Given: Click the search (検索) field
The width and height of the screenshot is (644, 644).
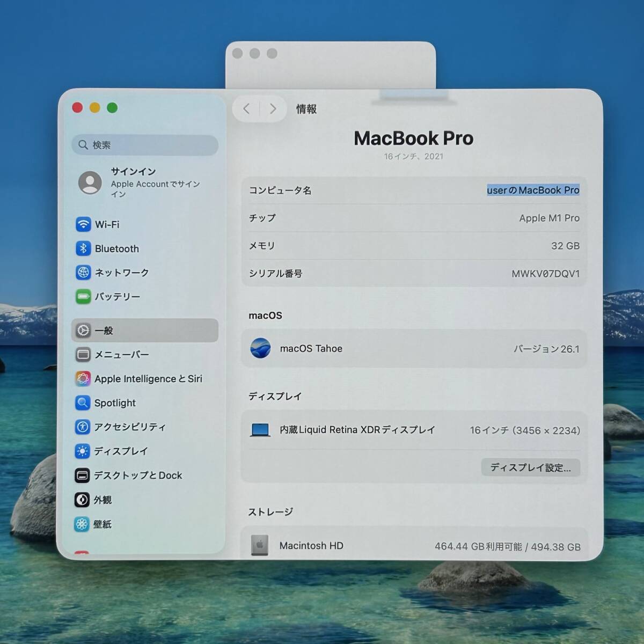Looking at the screenshot, I should [x=145, y=145].
